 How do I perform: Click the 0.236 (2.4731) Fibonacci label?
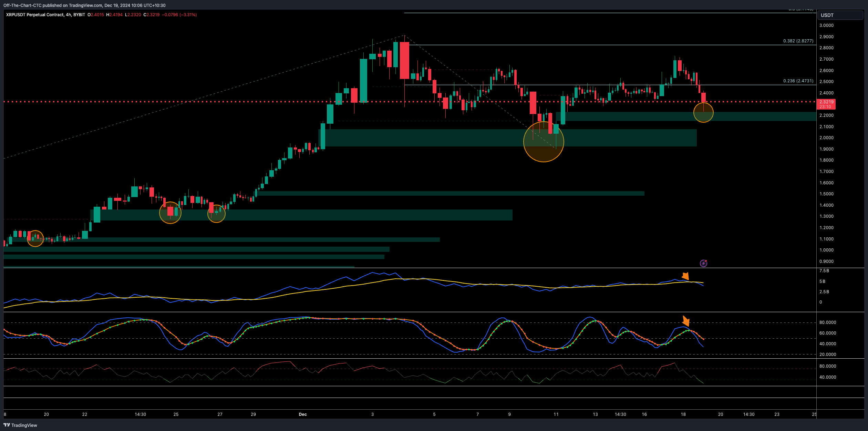(798, 81)
